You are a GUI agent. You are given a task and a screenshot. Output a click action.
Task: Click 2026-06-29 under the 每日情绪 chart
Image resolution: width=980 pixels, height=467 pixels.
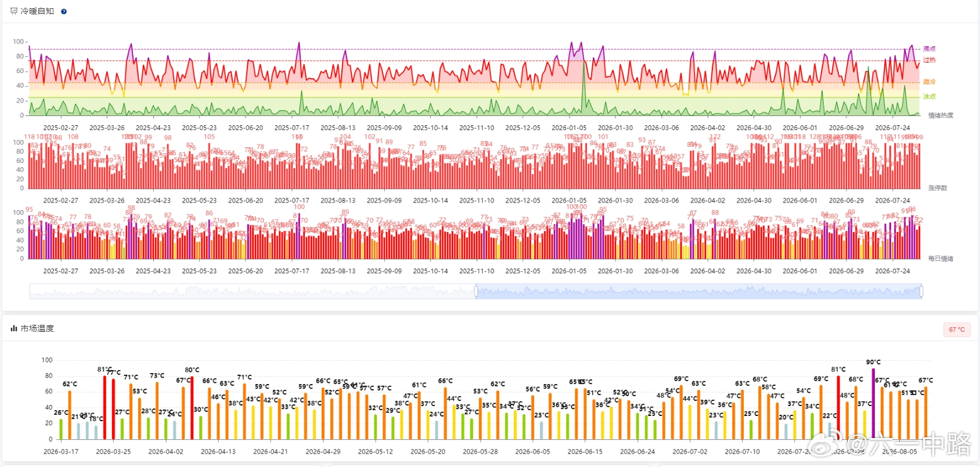click(x=846, y=271)
